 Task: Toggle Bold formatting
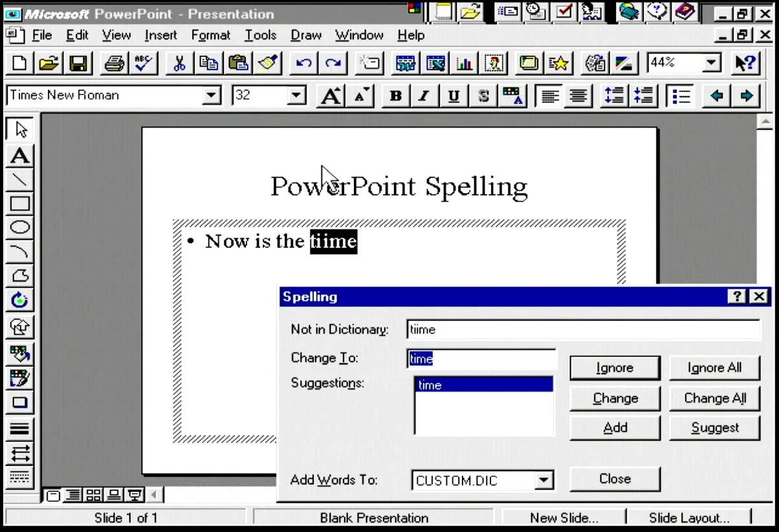point(395,96)
